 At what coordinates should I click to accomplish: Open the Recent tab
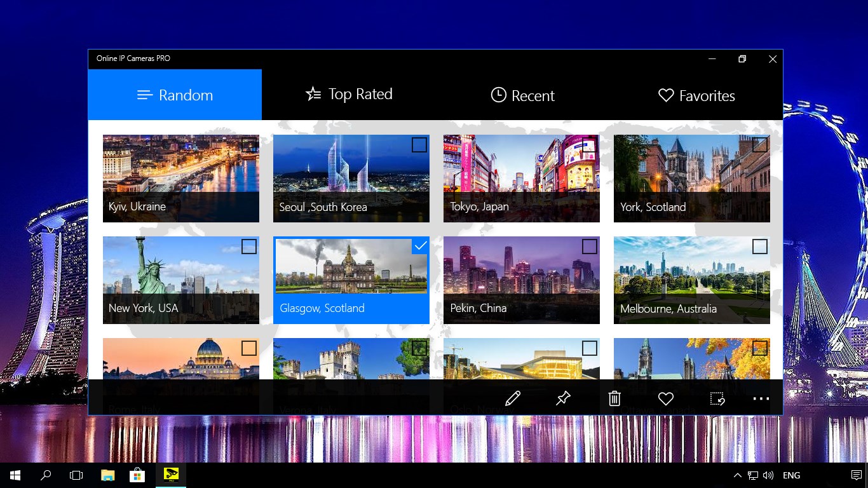coord(522,95)
